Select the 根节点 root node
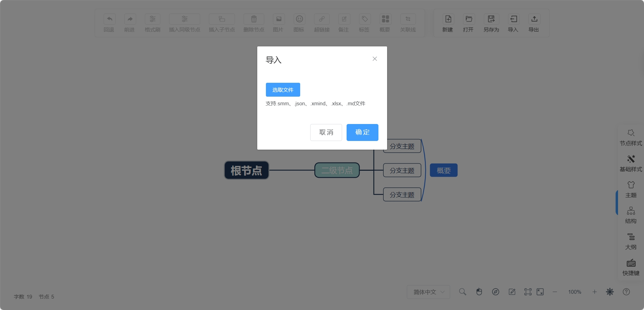This screenshot has height=310, width=644. coord(247,170)
